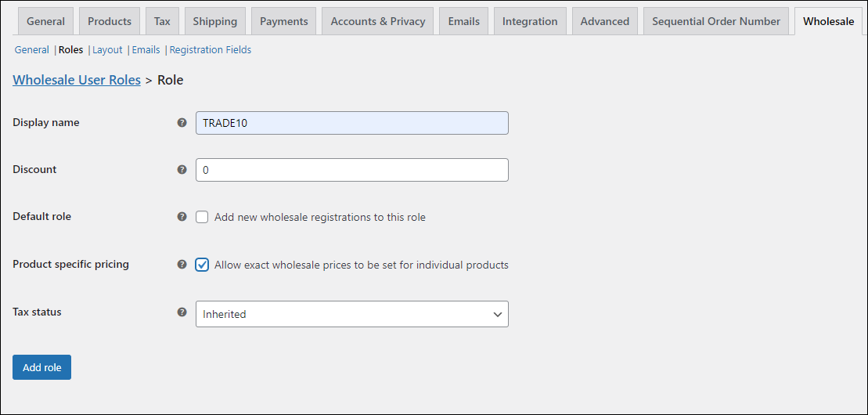
Task: Click help icon for Product specific pricing
Action: tap(182, 265)
